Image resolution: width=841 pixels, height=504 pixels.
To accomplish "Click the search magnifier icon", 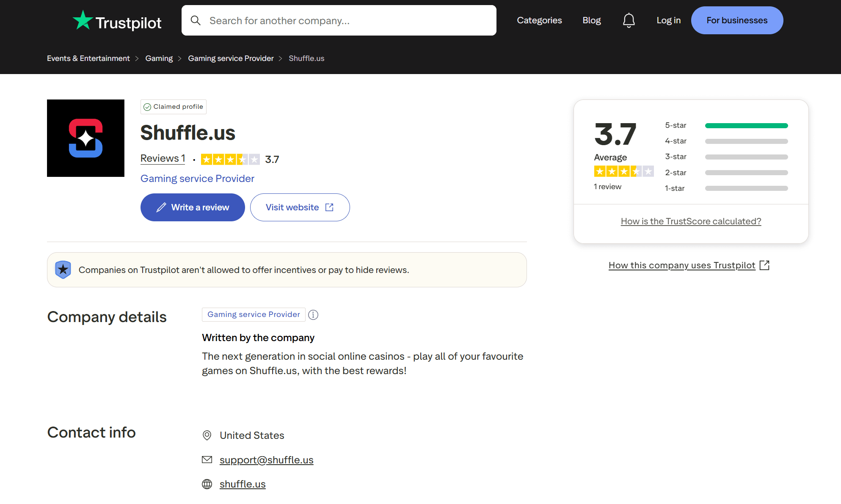I will [196, 20].
